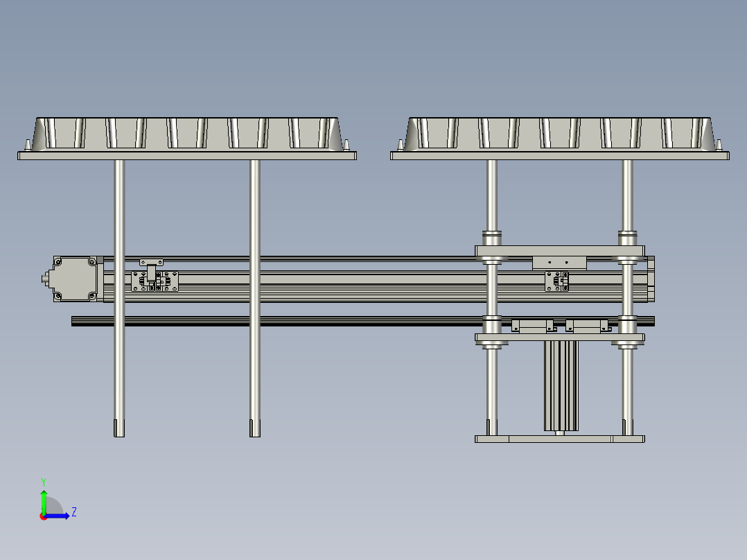Select the ribbed vertical pneumatic cylinder
Image resolution: width=747 pixels, height=560 pixels.
point(561,385)
